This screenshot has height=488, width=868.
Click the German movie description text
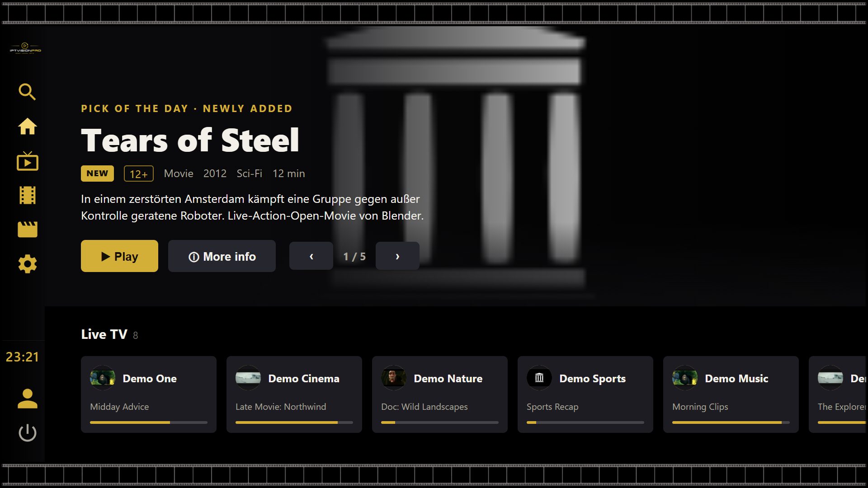click(x=252, y=207)
